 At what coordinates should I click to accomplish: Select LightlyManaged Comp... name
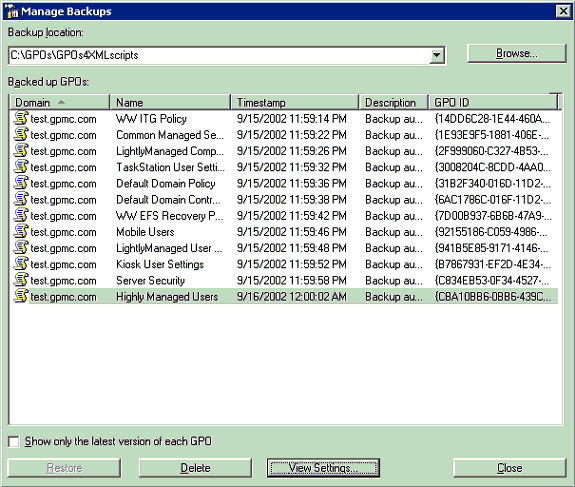170,151
